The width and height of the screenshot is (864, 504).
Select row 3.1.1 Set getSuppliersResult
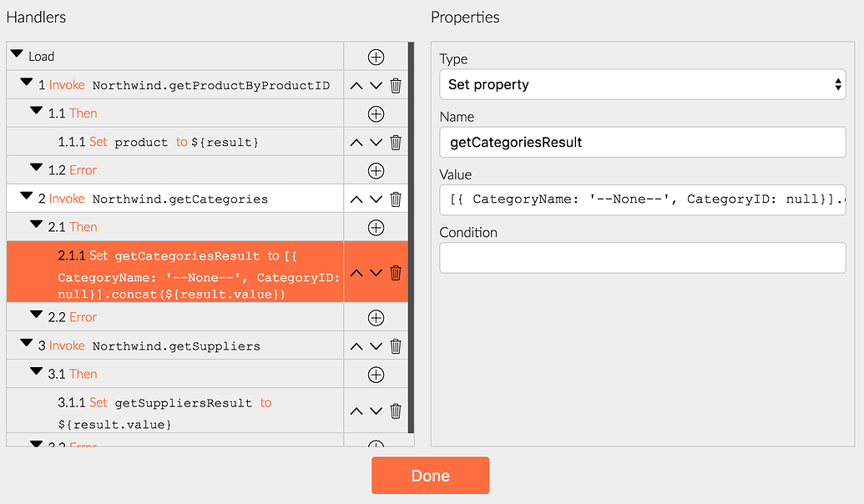point(175,411)
